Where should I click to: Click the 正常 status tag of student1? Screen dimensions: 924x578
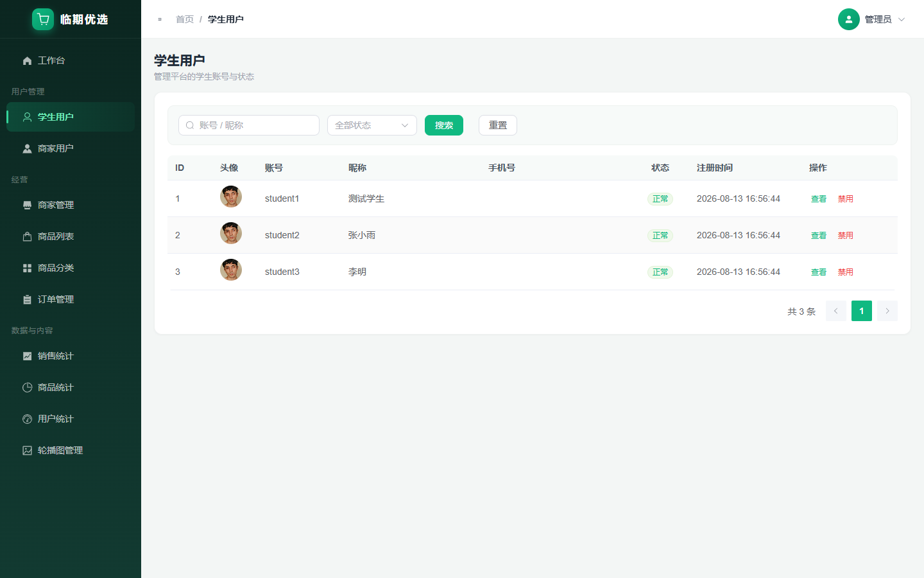click(x=660, y=199)
